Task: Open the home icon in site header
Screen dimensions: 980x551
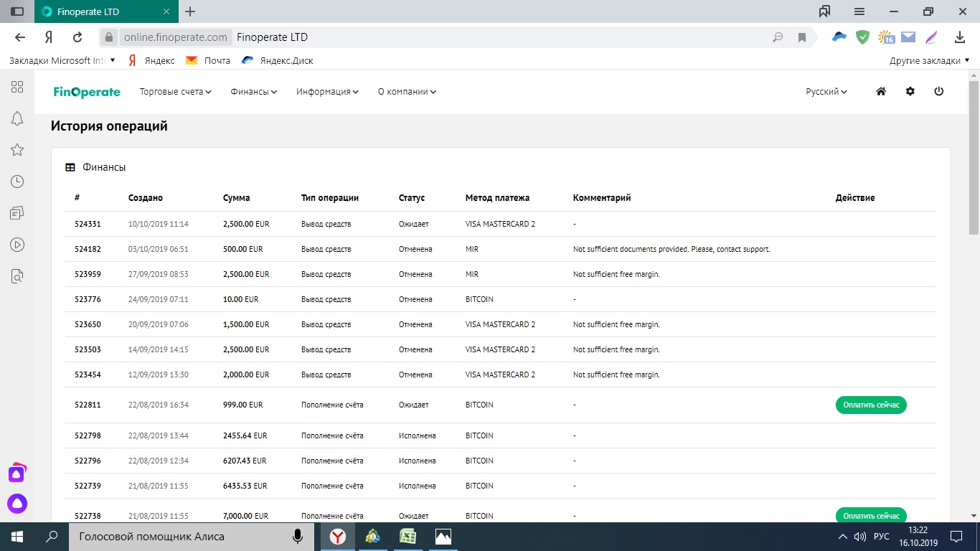Action: pos(881,92)
